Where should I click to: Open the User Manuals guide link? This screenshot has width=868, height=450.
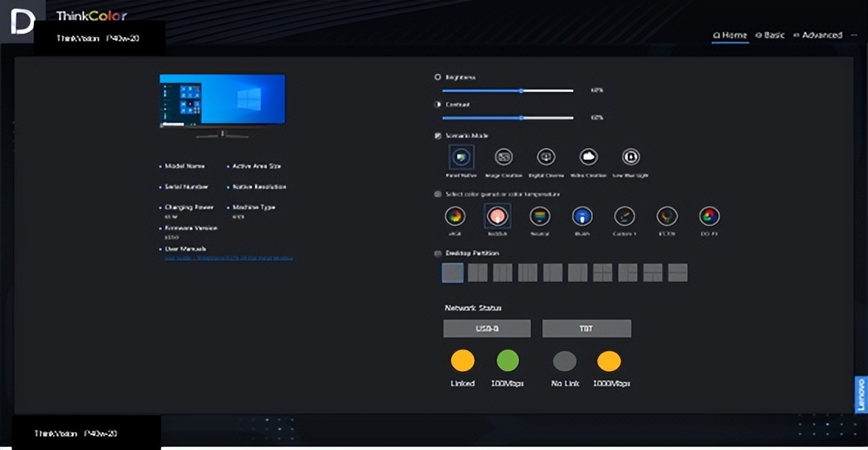228,258
